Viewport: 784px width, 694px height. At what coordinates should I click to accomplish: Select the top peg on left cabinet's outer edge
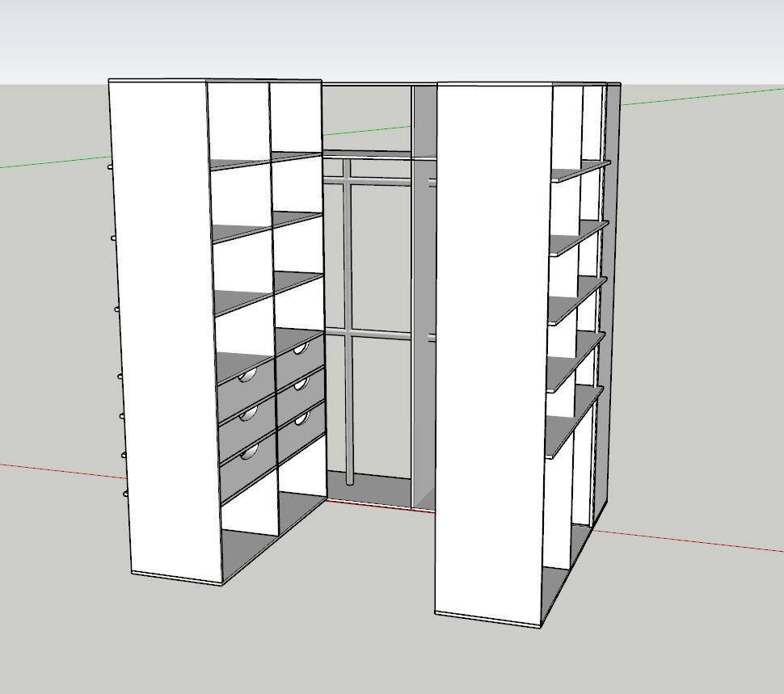coord(109,167)
